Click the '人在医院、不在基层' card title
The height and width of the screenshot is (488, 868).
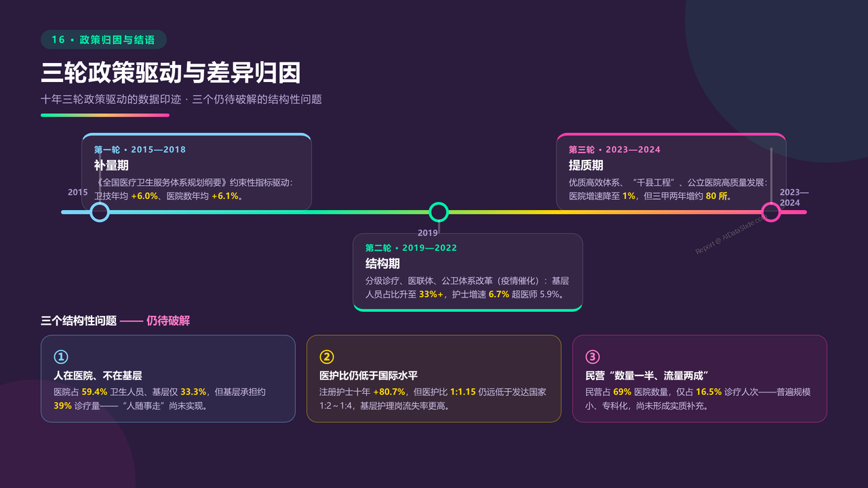point(98,375)
